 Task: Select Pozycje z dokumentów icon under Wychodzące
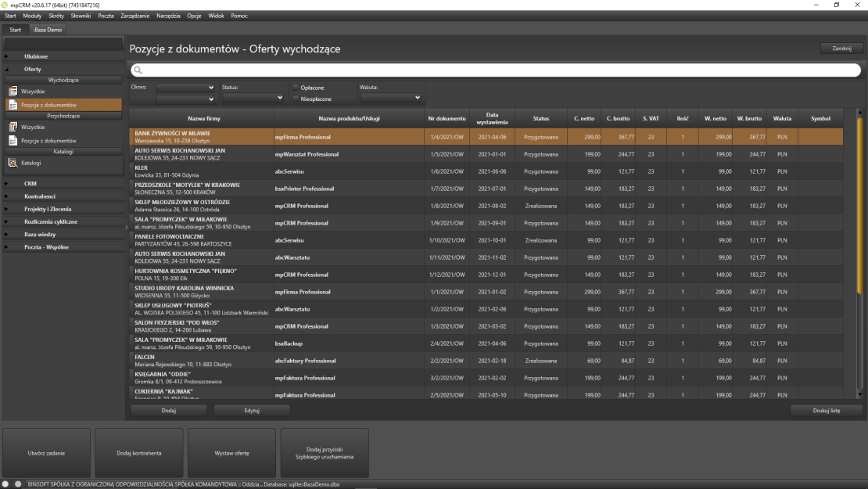pos(13,105)
